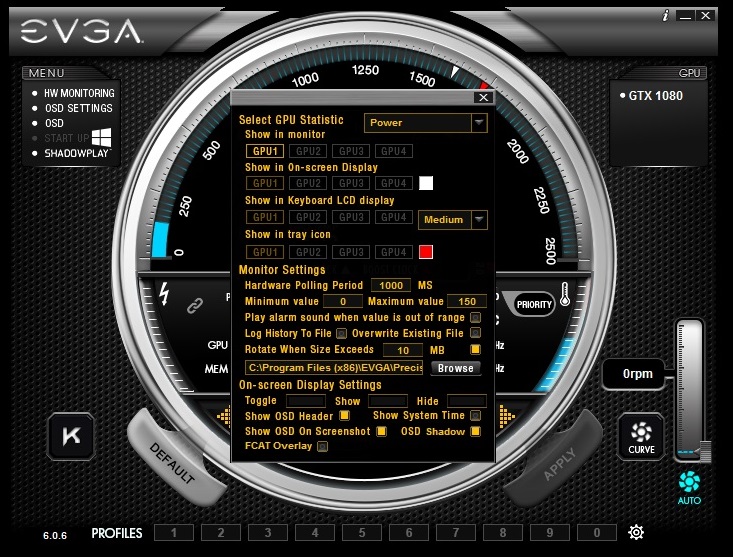Select START UP menu entry
The height and width of the screenshot is (557, 733).
66,138
